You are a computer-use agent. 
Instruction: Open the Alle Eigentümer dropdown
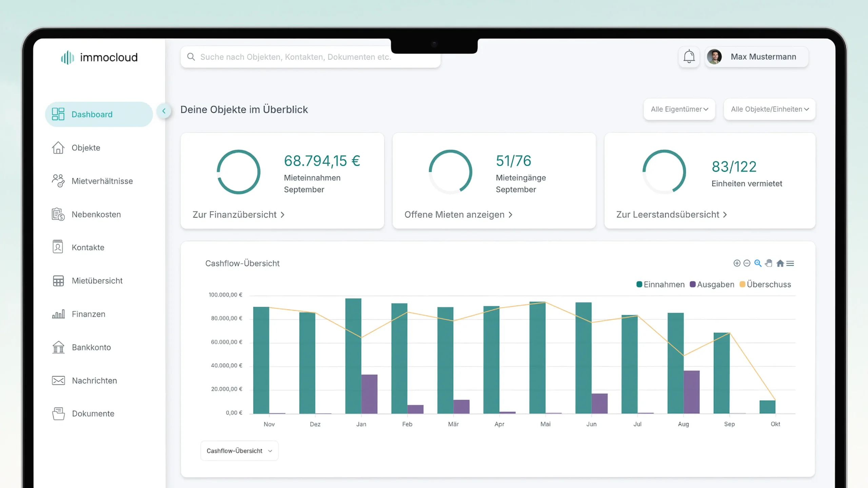(679, 109)
